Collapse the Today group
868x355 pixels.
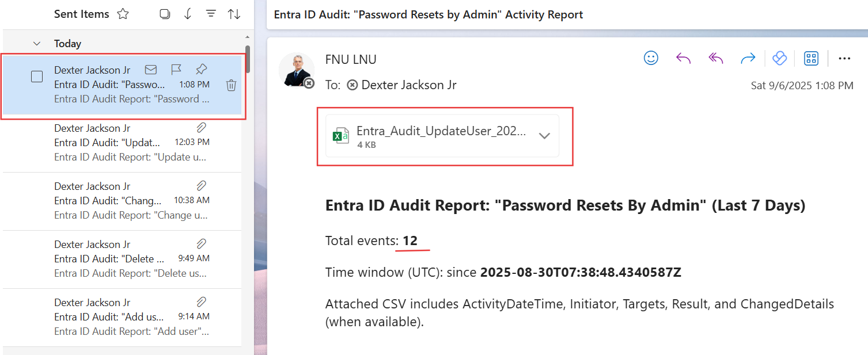tap(37, 44)
